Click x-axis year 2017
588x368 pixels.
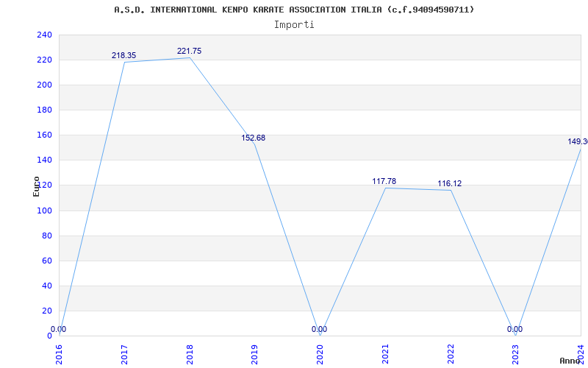[x=124, y=354]
